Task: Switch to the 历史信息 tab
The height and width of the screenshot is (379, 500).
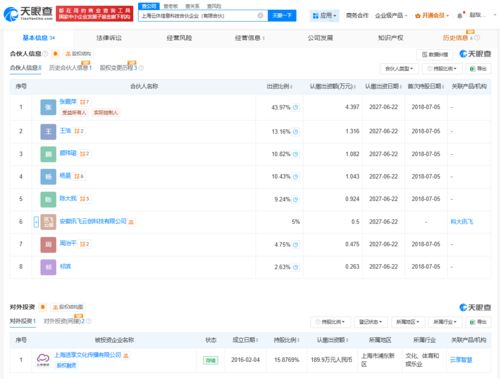Action: [x=455, y=38]
